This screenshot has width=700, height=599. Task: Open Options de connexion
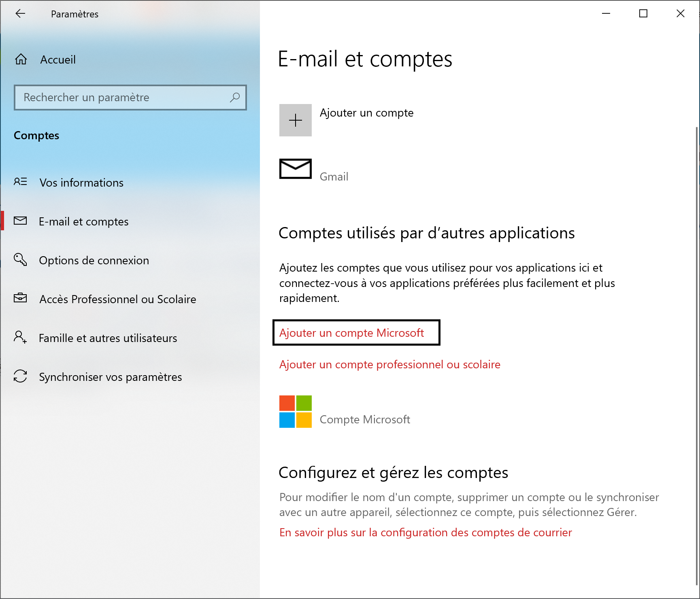click(94, 260)
